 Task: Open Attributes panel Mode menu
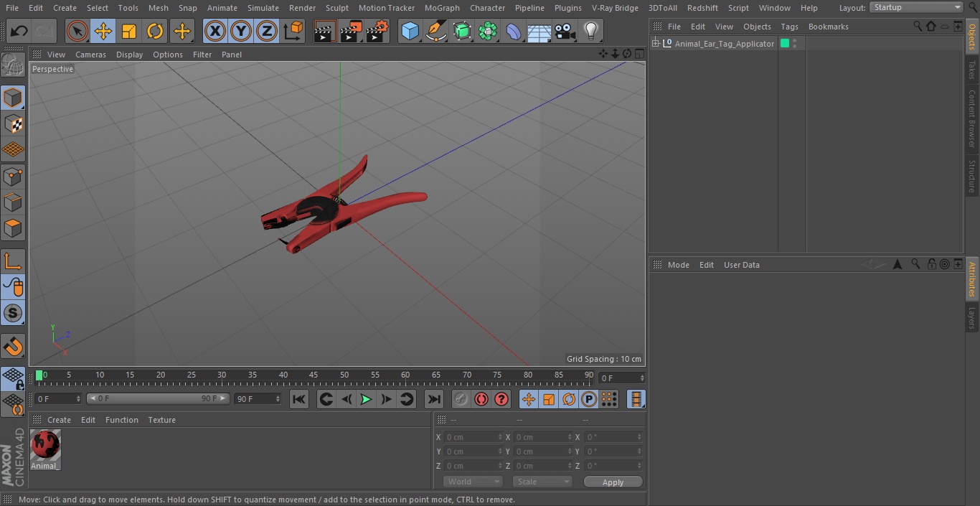coord(678,266)
